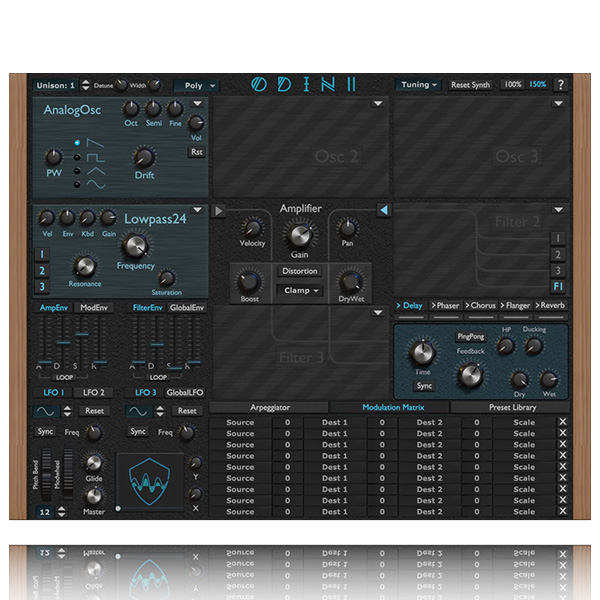Viewport: 600px width, 600px height.
Task: Open the Poly voice mode dropdown
Action: click(197, 85)
